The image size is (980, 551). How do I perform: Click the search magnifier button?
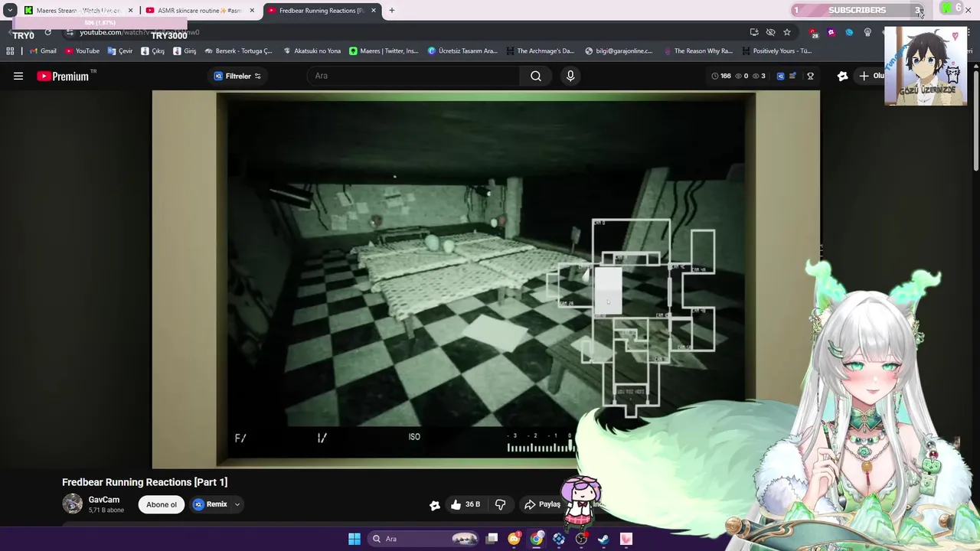tap(536, 76)
